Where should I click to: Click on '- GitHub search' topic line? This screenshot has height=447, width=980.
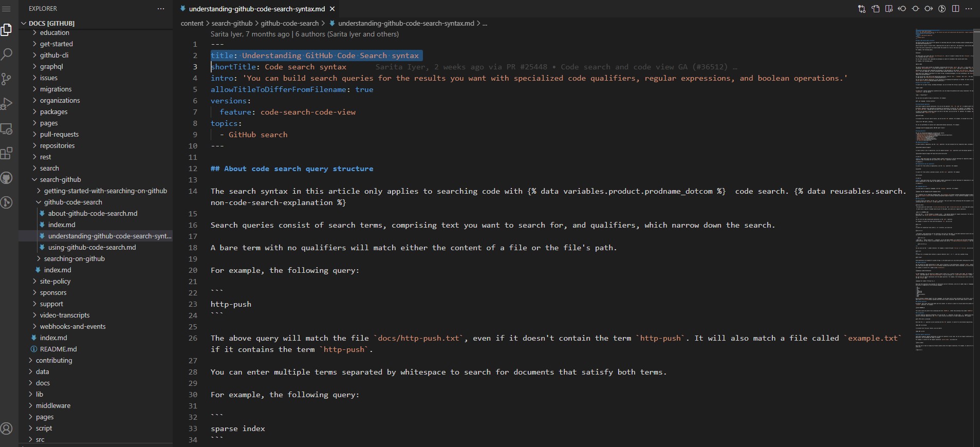pyautogui.click(x=253, y=135)
